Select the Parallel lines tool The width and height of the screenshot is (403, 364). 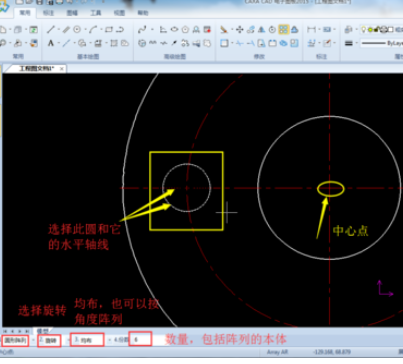pyautogui.click(x=66, y=29)
